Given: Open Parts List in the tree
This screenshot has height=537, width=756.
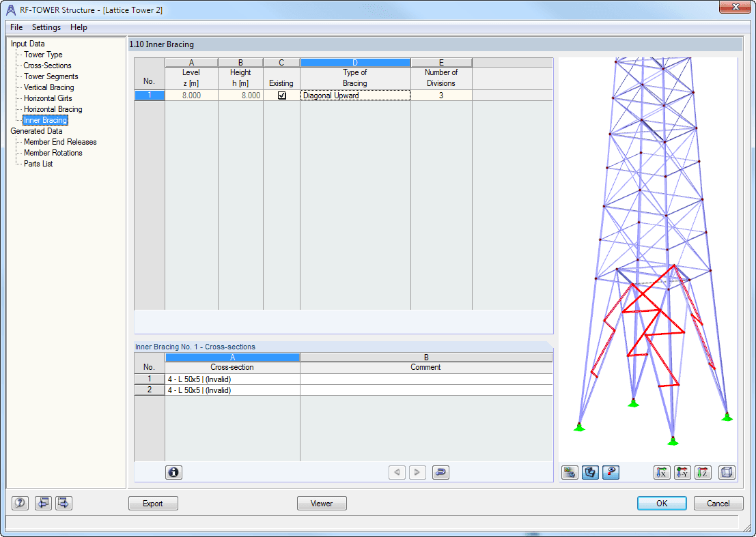Looking at the screenshot, I should pos(38,164).
